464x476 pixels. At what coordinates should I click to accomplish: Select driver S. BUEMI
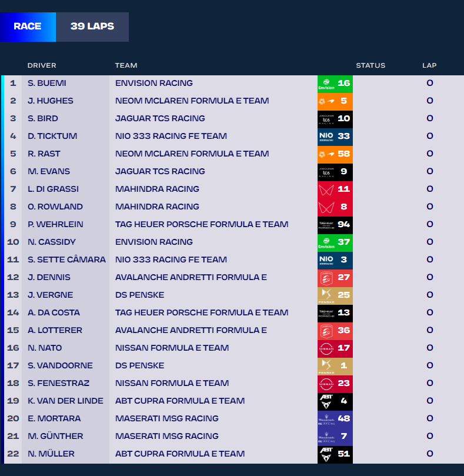[x=47, y=83]
